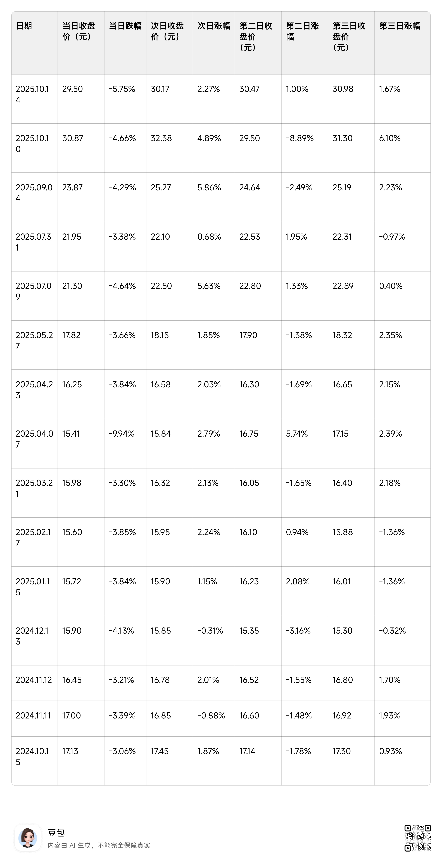Select the 2024.11.12 date cell
Screen dimensions: 442x868
coord(34,680)
